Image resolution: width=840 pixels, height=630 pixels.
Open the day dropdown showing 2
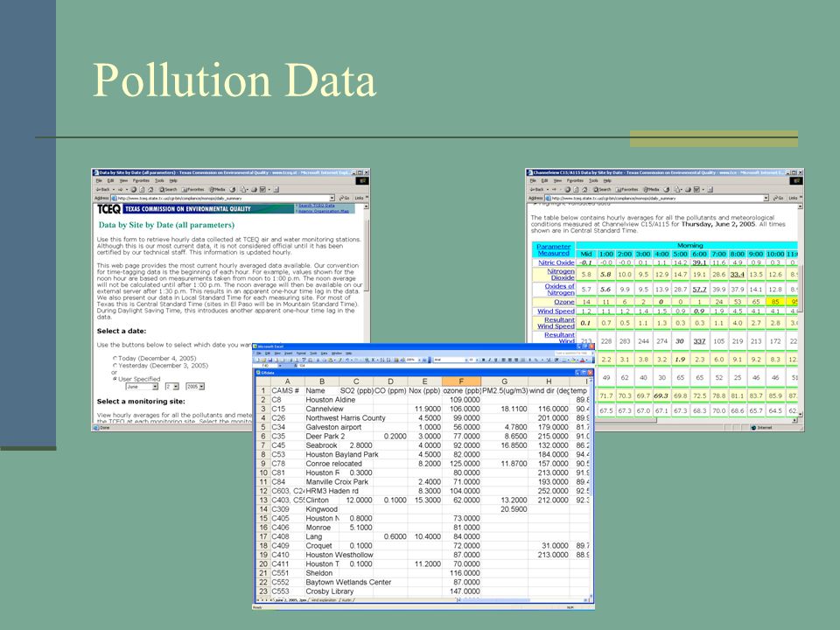pos(176,386)
